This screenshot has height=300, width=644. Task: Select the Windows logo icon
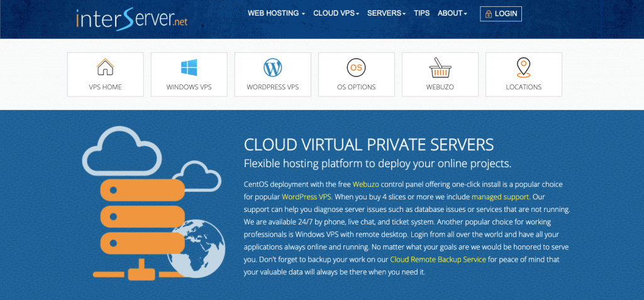pyautogui.click(x=189, y=67)
